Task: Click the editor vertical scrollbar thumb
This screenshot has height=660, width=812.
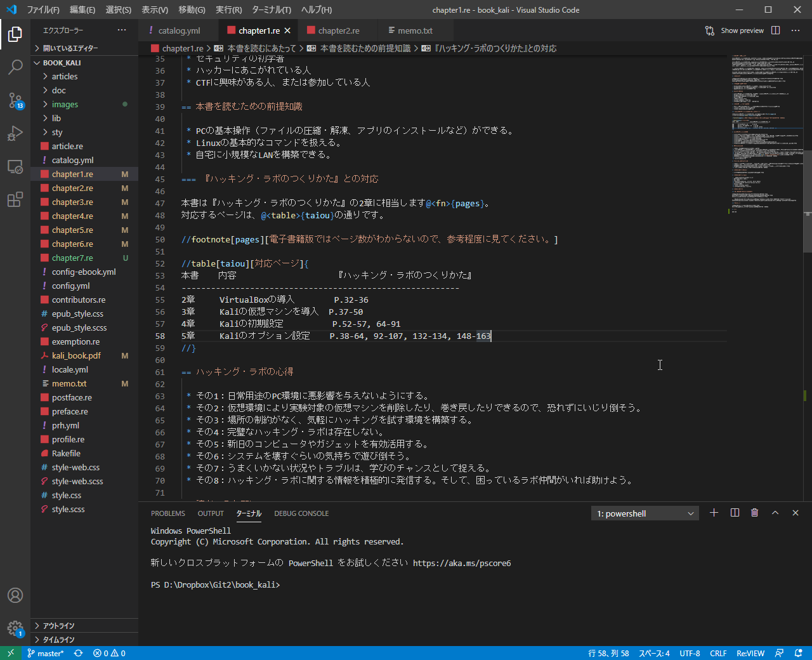Action: point(808,202)
